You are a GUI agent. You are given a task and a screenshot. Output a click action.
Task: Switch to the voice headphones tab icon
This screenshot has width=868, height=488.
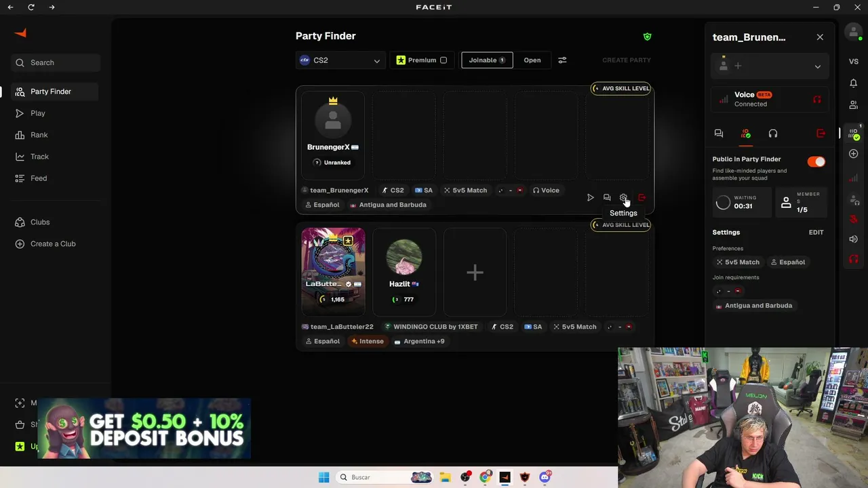pyautogui.click(x=773, y=134)
